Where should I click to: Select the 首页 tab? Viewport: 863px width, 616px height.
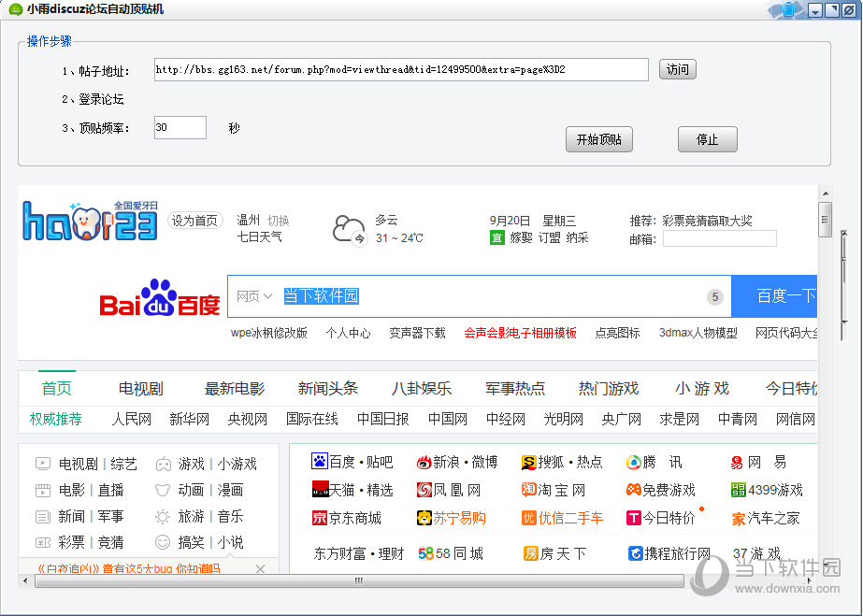click(57, 389)
